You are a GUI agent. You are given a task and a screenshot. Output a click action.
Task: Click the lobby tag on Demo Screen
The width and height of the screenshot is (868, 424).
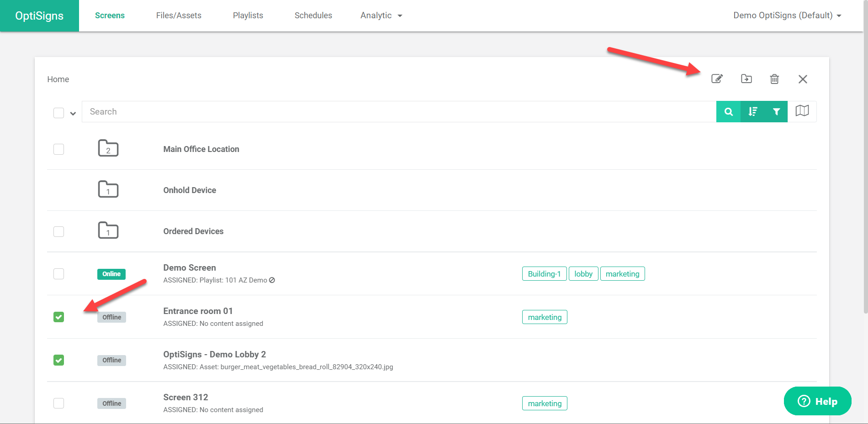[x=583, y=274]
